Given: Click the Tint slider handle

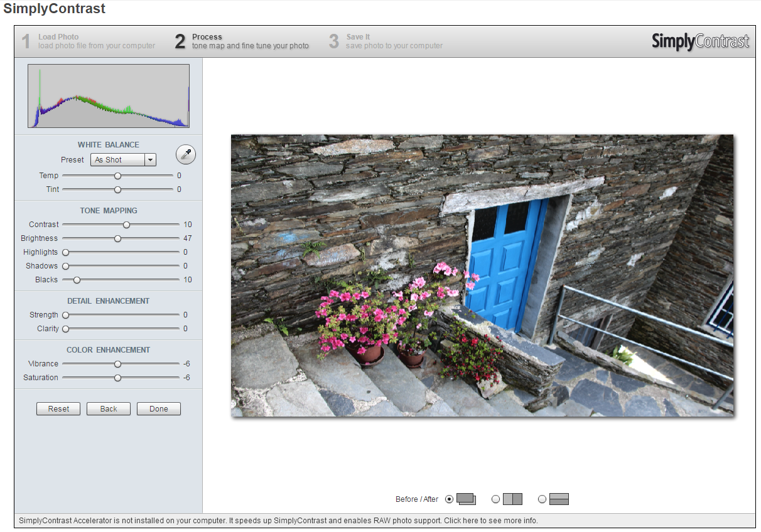Looking at the screenshot, I should point(117,189).
